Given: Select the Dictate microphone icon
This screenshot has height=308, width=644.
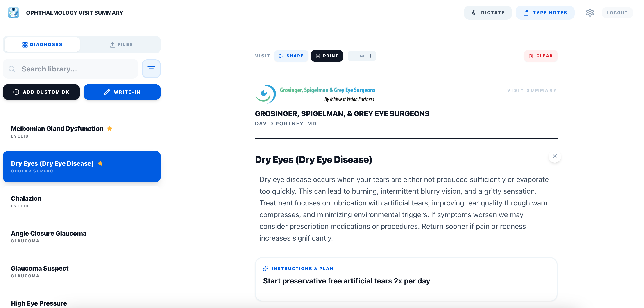Looking at the screenshot, I should coord(474,13).
